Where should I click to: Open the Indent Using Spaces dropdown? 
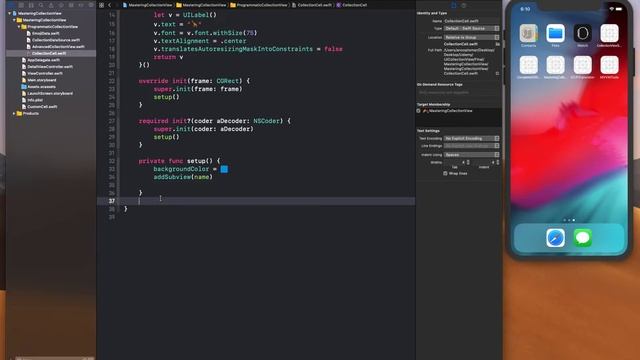(471, 155)
